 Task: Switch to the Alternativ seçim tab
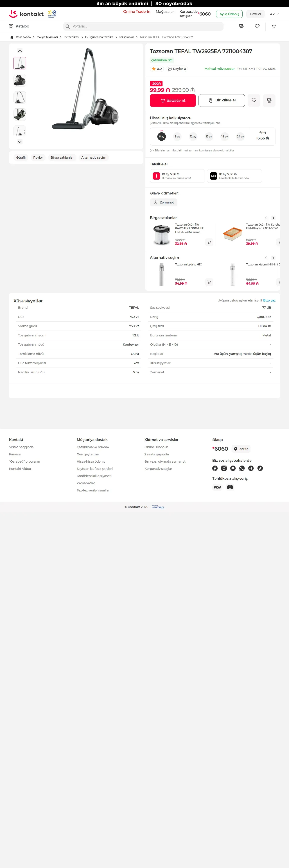tap(94, 158)
